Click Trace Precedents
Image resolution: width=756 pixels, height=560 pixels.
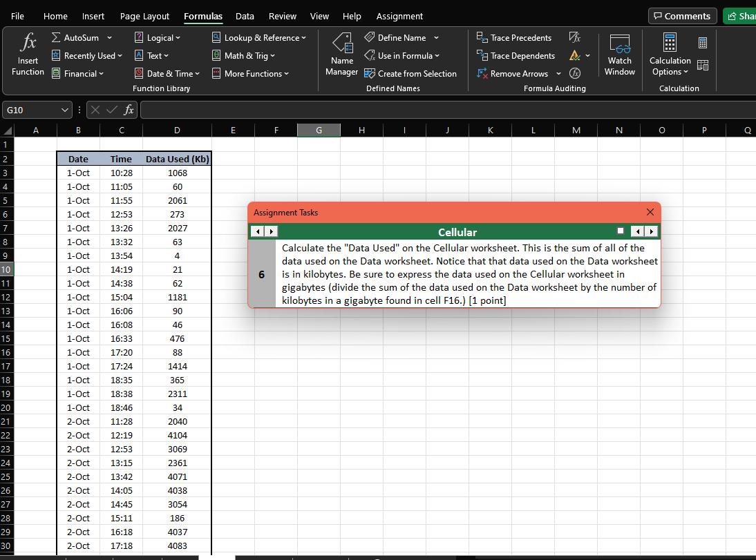coord(514,37)
